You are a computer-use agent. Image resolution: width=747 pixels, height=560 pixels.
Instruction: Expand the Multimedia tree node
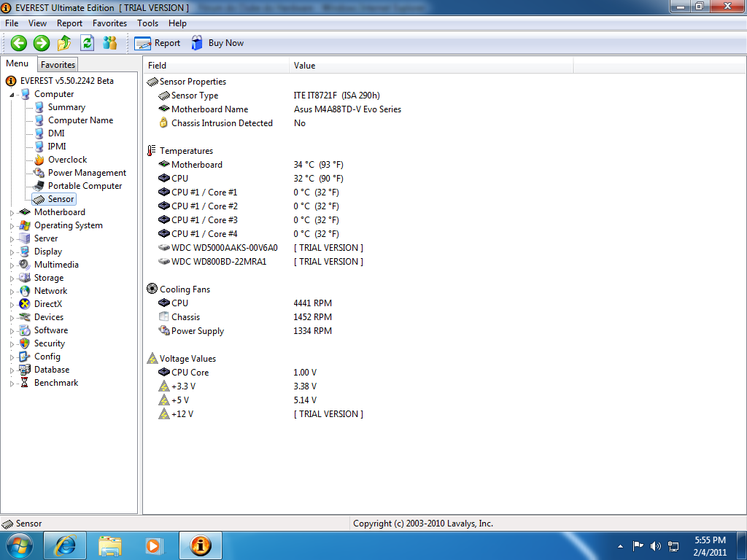tap(12, 265)
